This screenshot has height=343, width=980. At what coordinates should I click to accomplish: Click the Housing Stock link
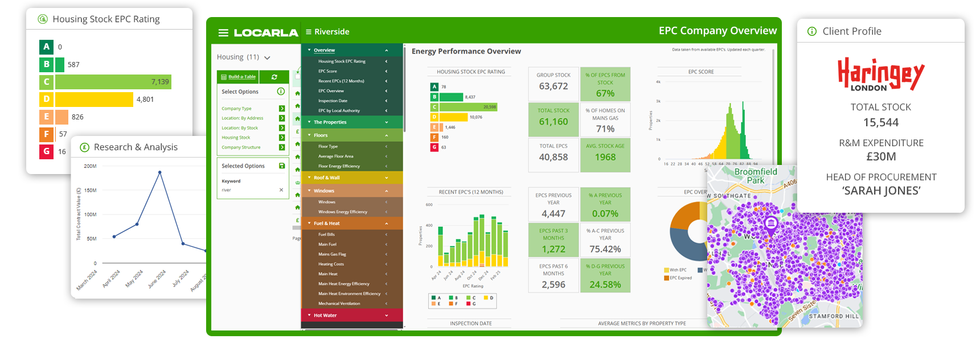click(x=236, y=138)
